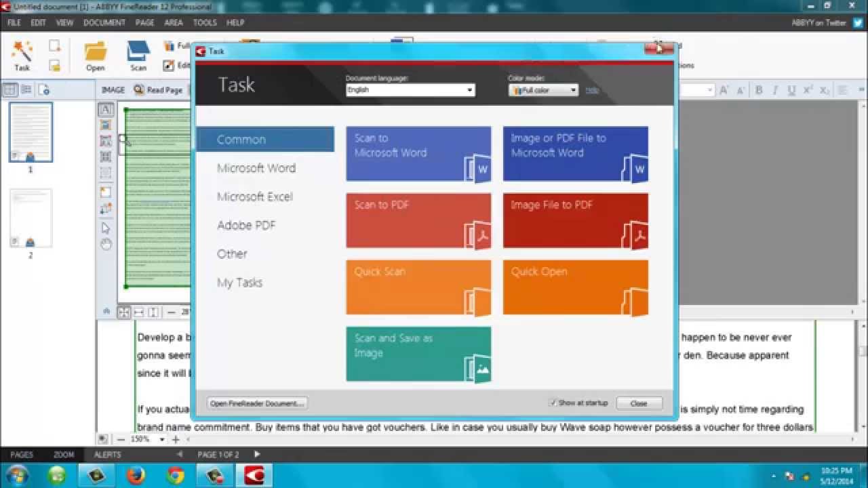The height and width of the screenshot is (488, 868).
Task: Open Firefox from the taskbar
Action: 137,474
